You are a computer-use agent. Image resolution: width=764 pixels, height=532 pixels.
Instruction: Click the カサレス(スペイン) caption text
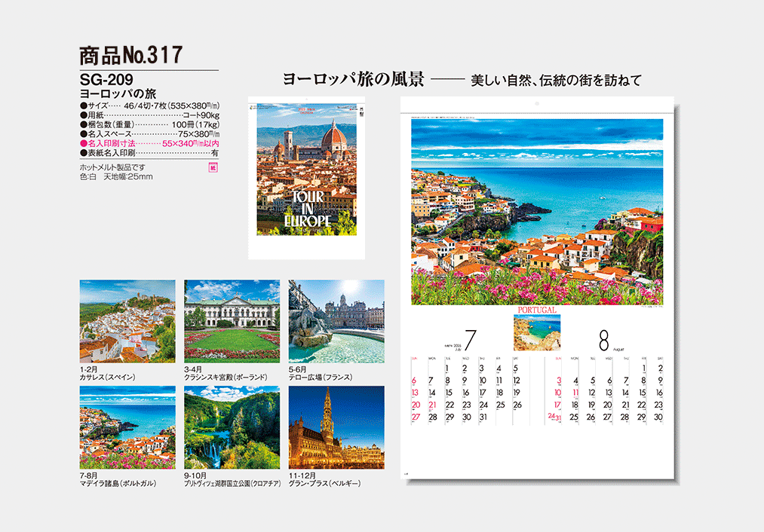coord(107,376)
